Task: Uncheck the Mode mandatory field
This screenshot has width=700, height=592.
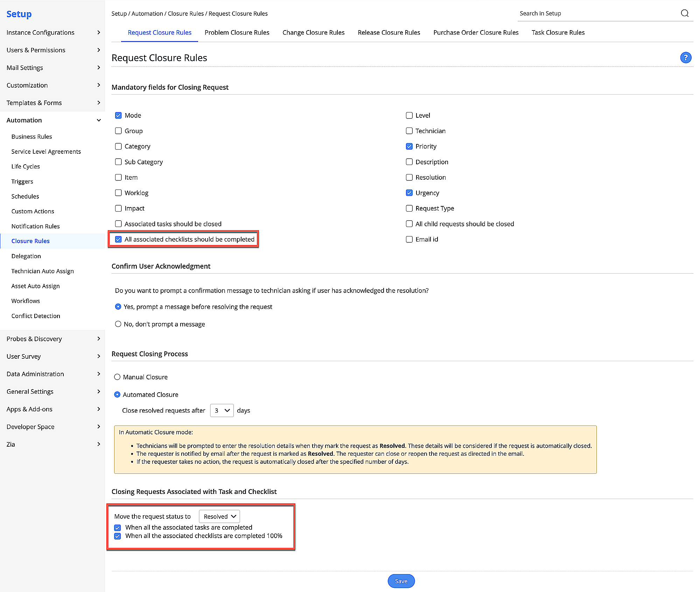Action: point(118,115)
